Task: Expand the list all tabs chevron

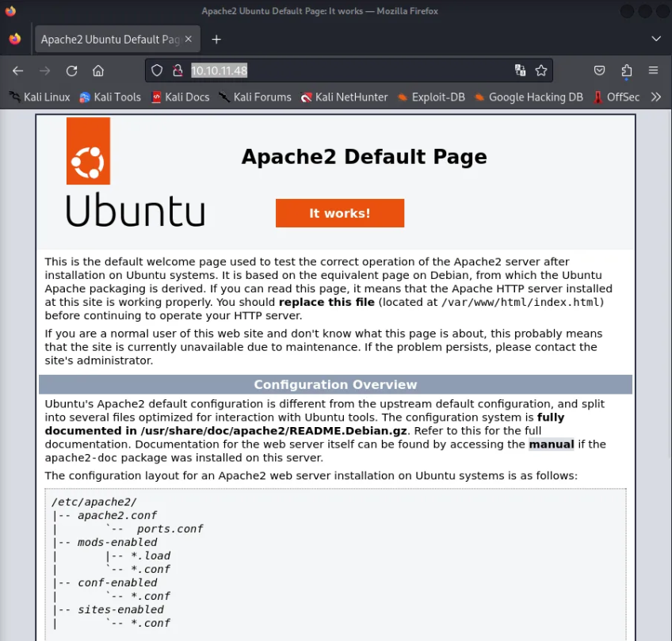Action: (655, 39)
